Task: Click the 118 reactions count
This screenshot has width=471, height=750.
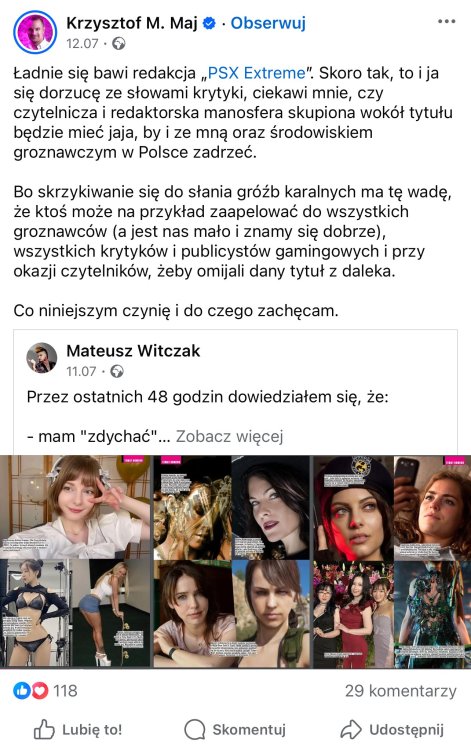Action: 66,691
